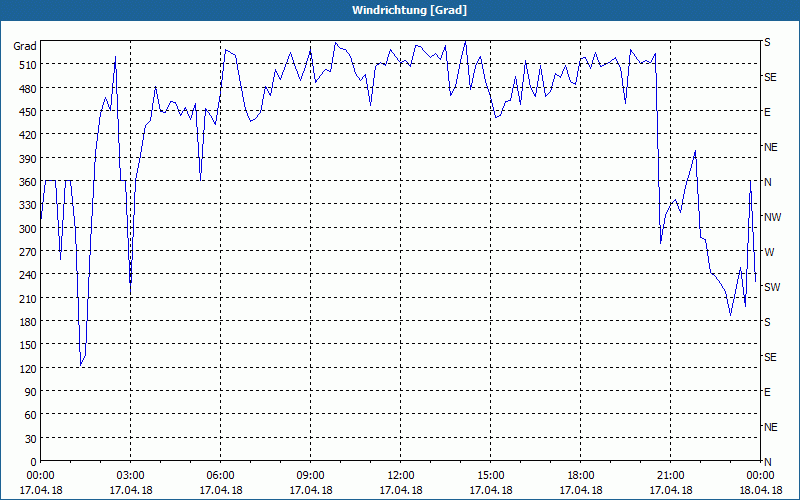Click the 510 y-axis value
The width and height of the screenshot is (800, 500).
tap(28, 65)
